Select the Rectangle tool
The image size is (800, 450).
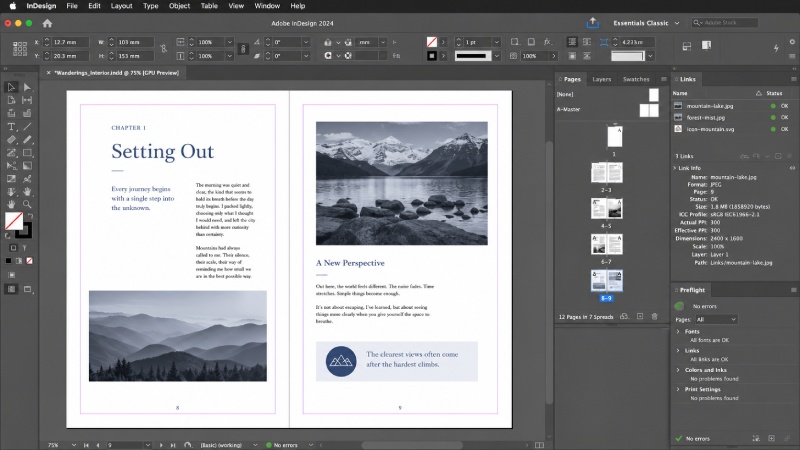pos(27,153)
